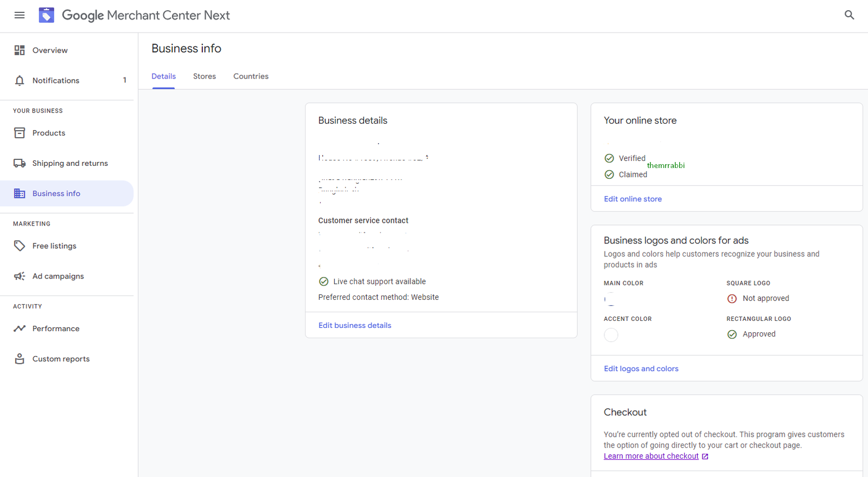Select Business info in the sidebar
This screenshot has width=868, height=477.
coord(67,194)
